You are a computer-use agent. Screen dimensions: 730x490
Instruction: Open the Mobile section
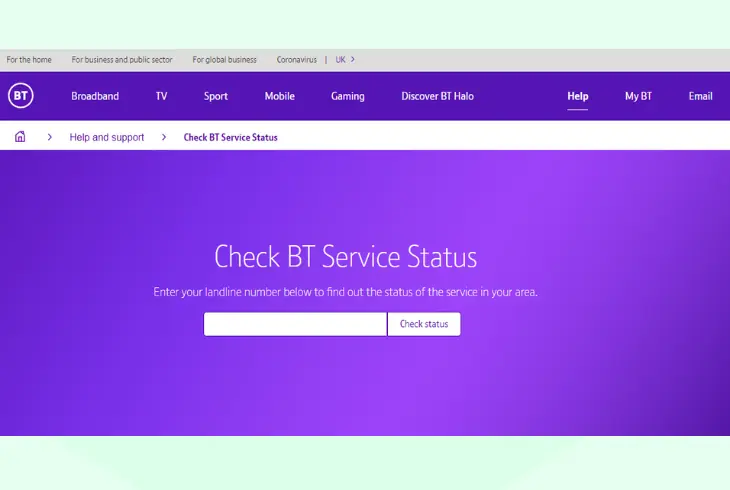click(x=279, y=96)
